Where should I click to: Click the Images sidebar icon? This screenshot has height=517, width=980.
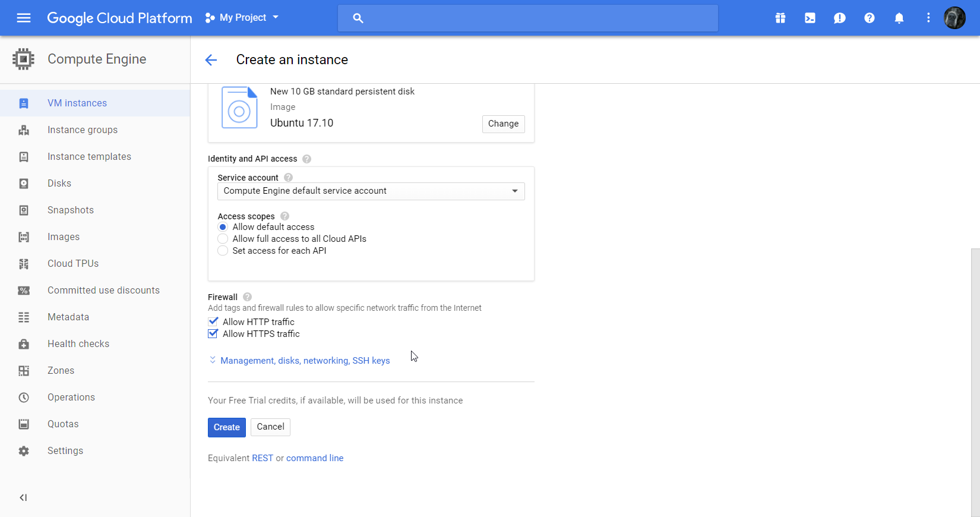pyautogui.click(x=24, y=237)
